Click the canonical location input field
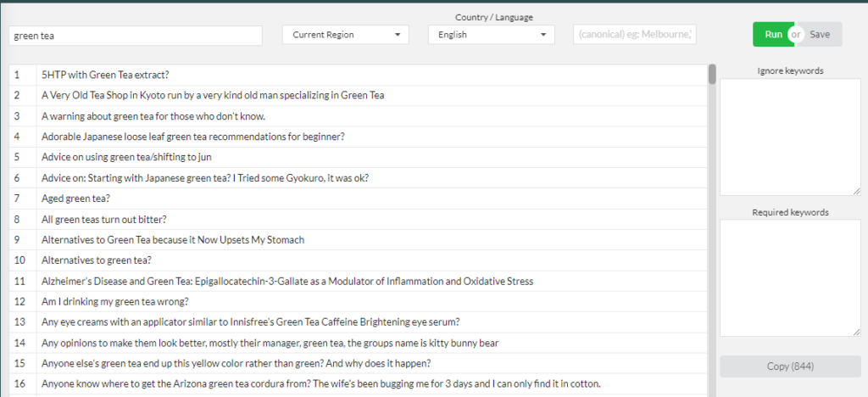 pyautogui.click(x=634, y=34)
